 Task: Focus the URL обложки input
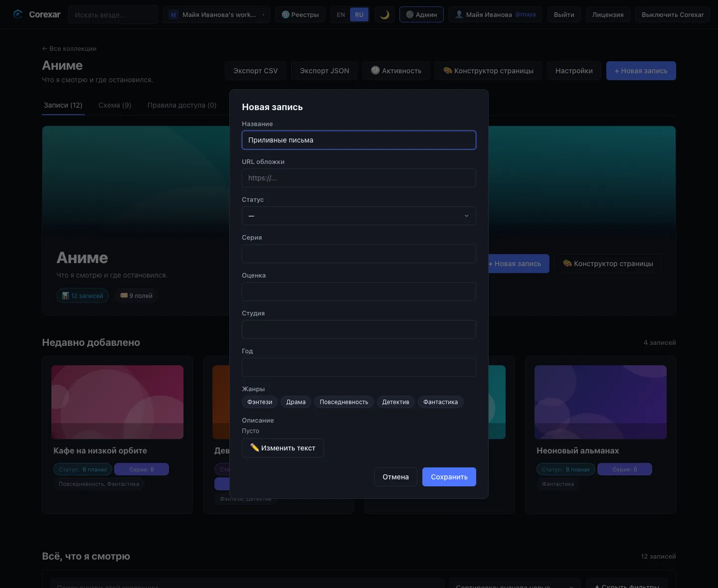[359, 178]
